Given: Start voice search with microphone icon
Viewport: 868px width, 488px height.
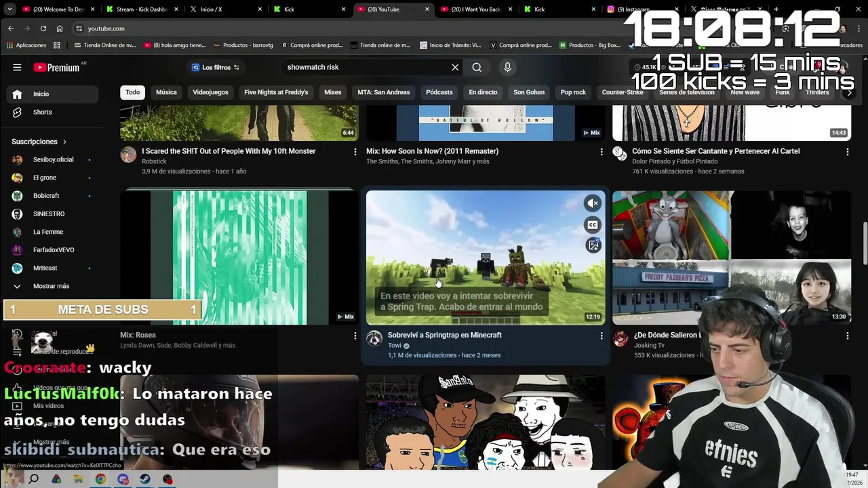Looking at the screenshot, I should point(507,67).
